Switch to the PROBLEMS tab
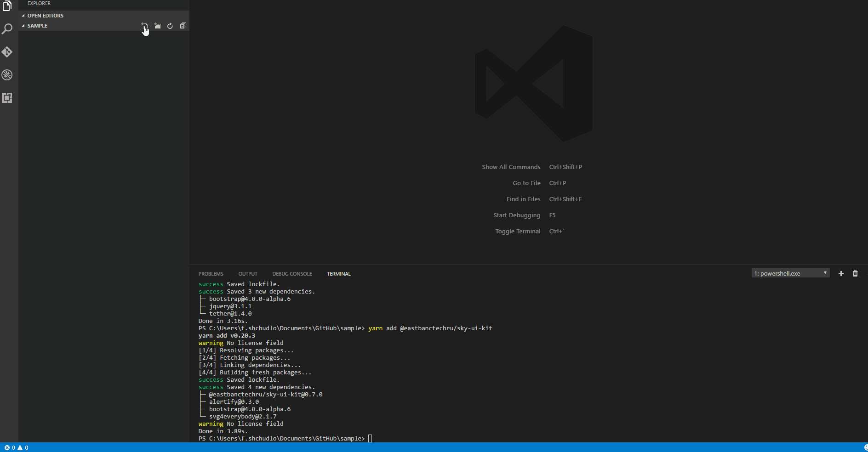The image size is (868, 452). coord(211,274)
